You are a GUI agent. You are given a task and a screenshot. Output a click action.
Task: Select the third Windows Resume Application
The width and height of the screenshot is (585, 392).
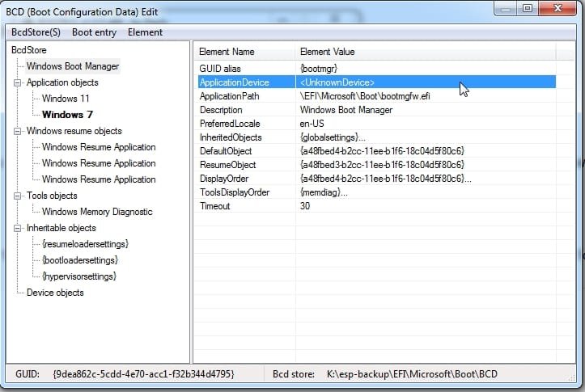pyautogui.click(x=99, y=179)
